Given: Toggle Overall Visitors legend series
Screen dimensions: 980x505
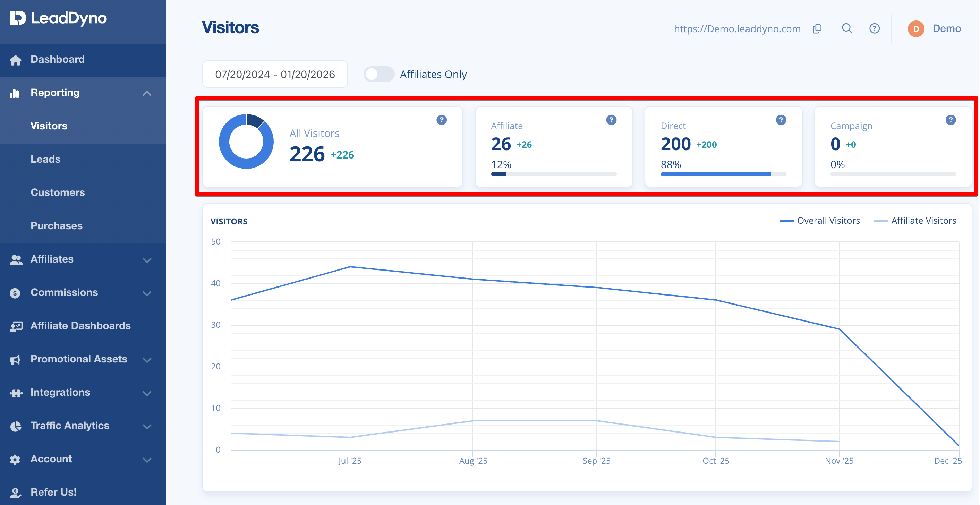Looking at the screenshot, I should pyautogui.click(x=819, y=221).
